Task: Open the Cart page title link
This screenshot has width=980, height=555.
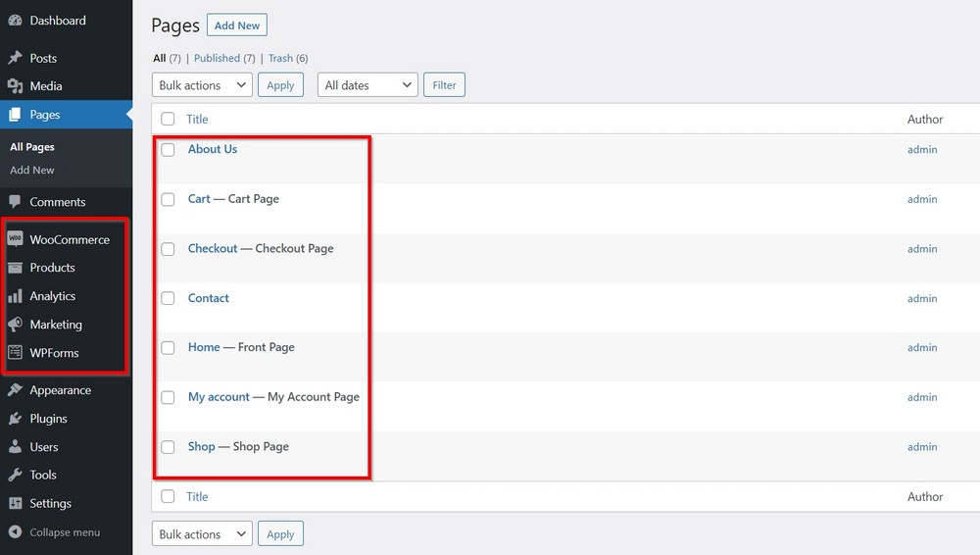Action: pos(199,198)
